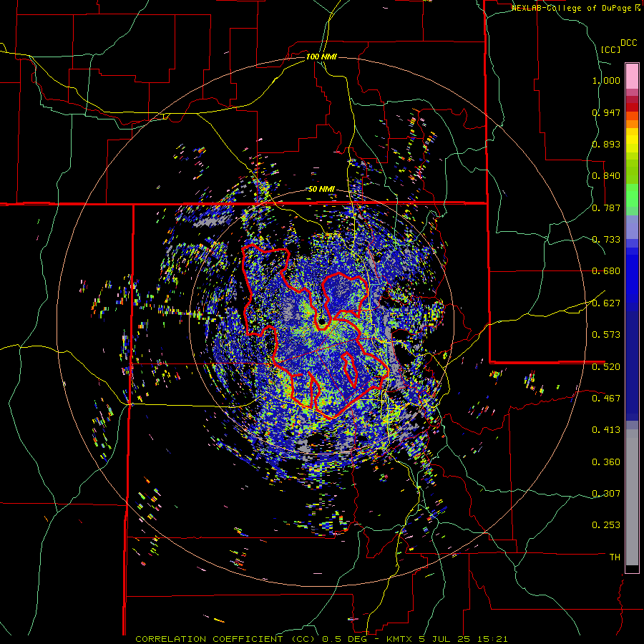Click the gray low-value band of color bar

coord(632,497)
